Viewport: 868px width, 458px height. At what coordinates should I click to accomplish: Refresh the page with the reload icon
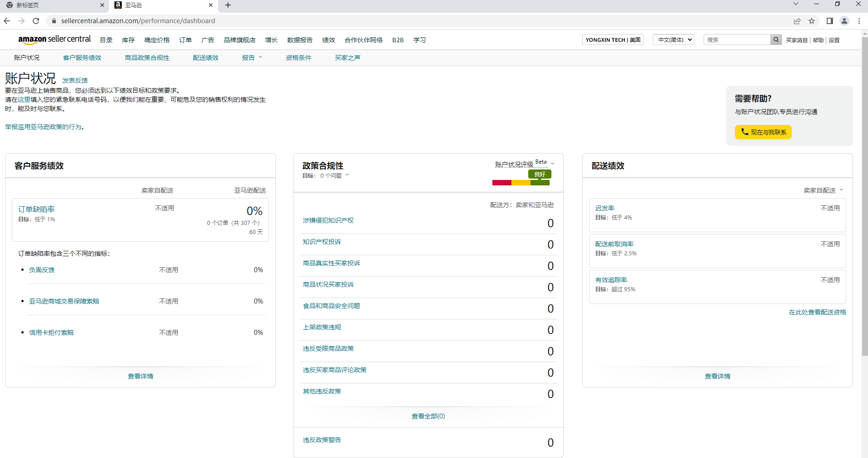(x=36, y=21)
